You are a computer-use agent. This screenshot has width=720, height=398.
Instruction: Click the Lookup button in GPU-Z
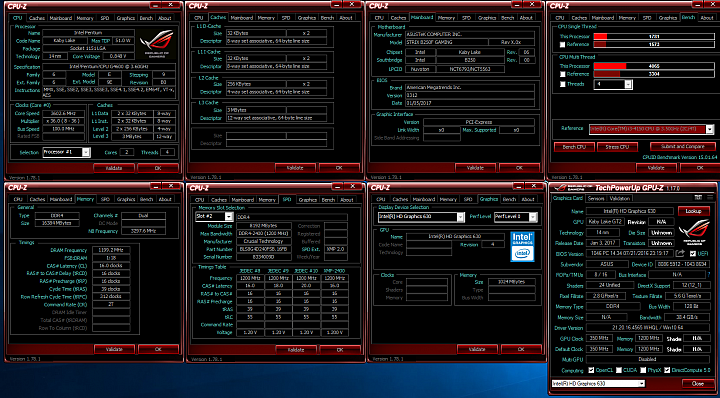[693, 211]
